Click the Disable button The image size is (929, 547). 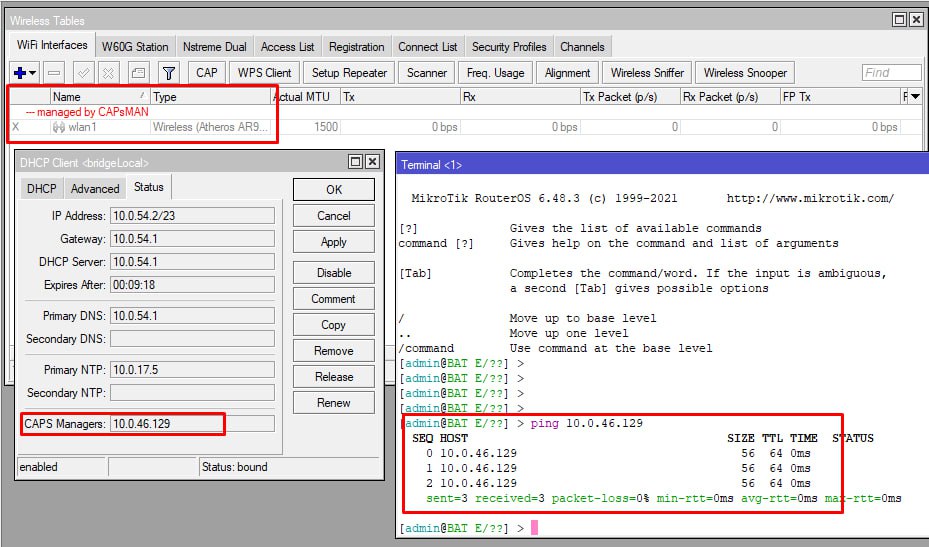pos(334,273)
